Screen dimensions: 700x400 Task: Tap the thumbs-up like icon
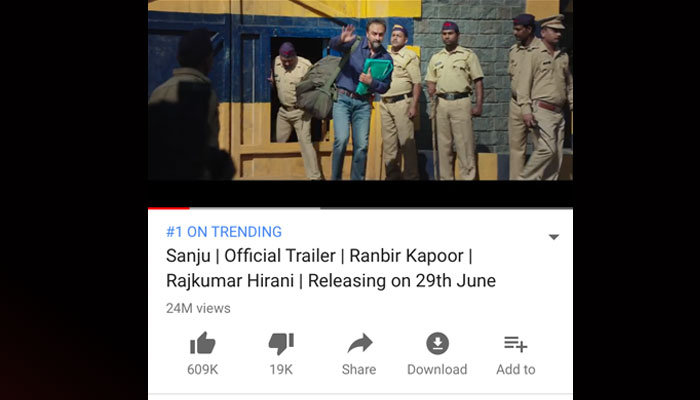point(203,343)
